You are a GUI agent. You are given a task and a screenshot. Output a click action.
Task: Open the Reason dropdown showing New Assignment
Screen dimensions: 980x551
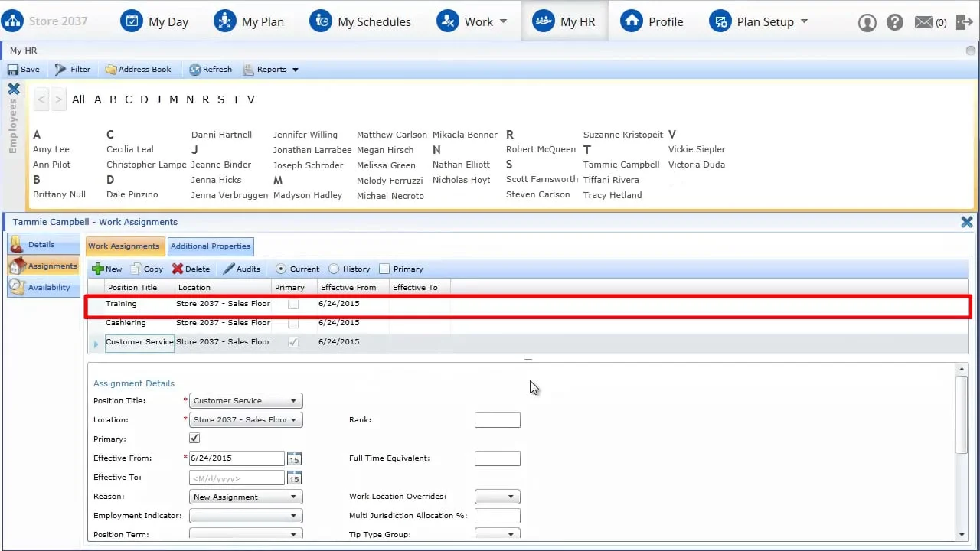(246, 497)
